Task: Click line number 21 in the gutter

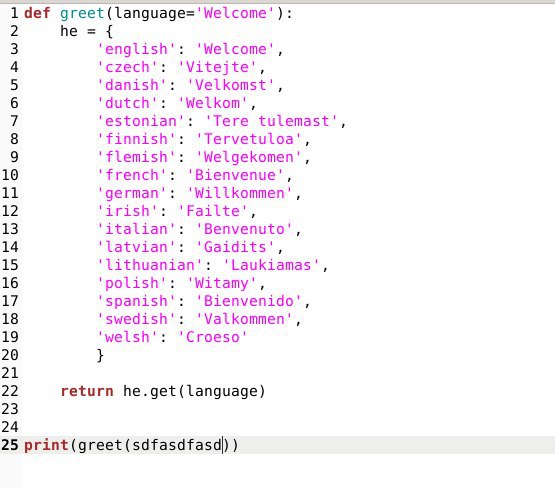Action: 10,373
